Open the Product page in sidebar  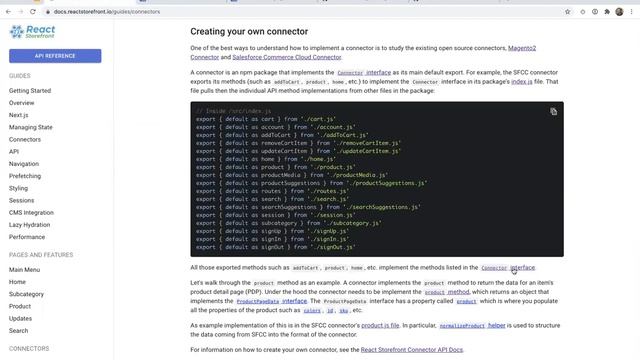20,307
